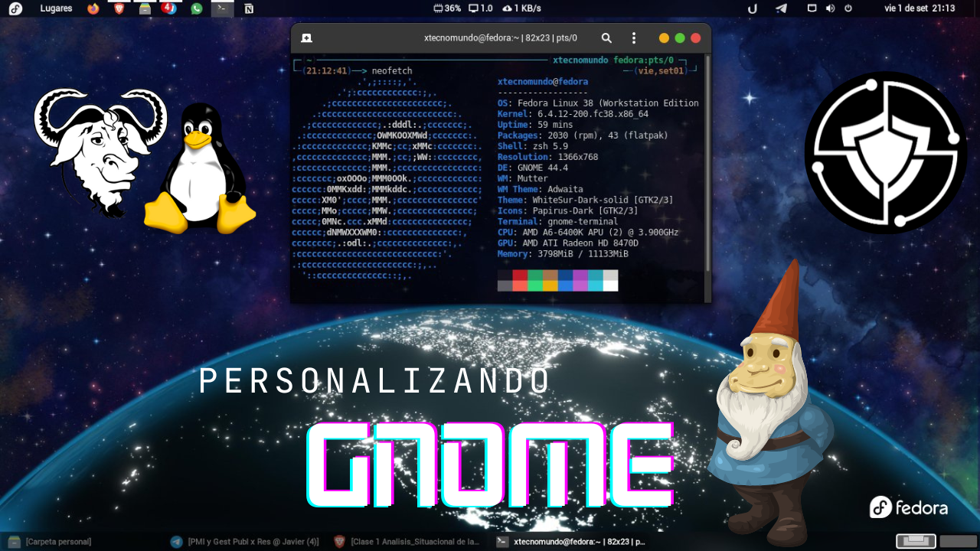Open WhatsApp from the top panel
The width and height of the screenshot is (980, 551).
(x=197, y=8)
